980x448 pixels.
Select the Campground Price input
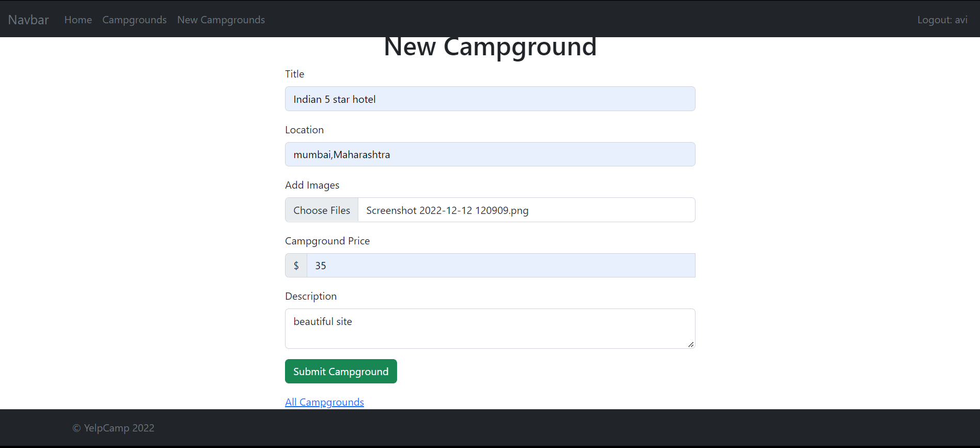[501, 265]
